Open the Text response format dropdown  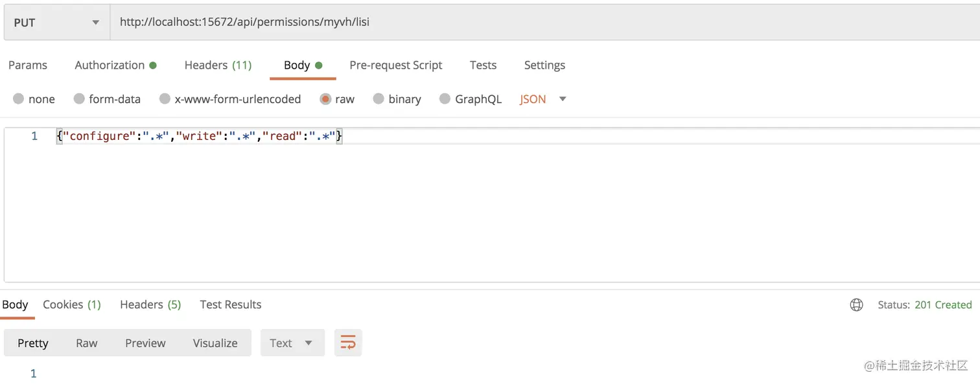coord(291,343)
